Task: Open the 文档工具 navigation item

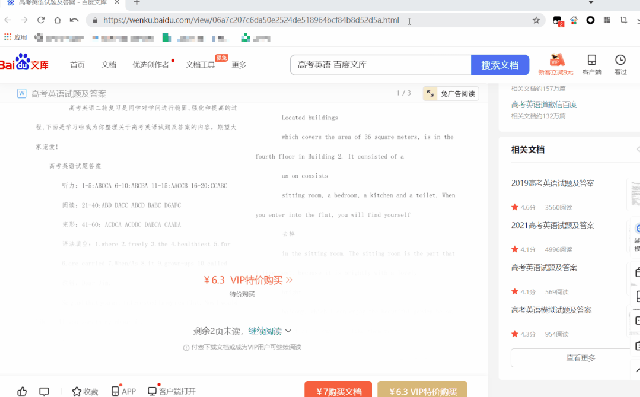Action: pos(200,64)
